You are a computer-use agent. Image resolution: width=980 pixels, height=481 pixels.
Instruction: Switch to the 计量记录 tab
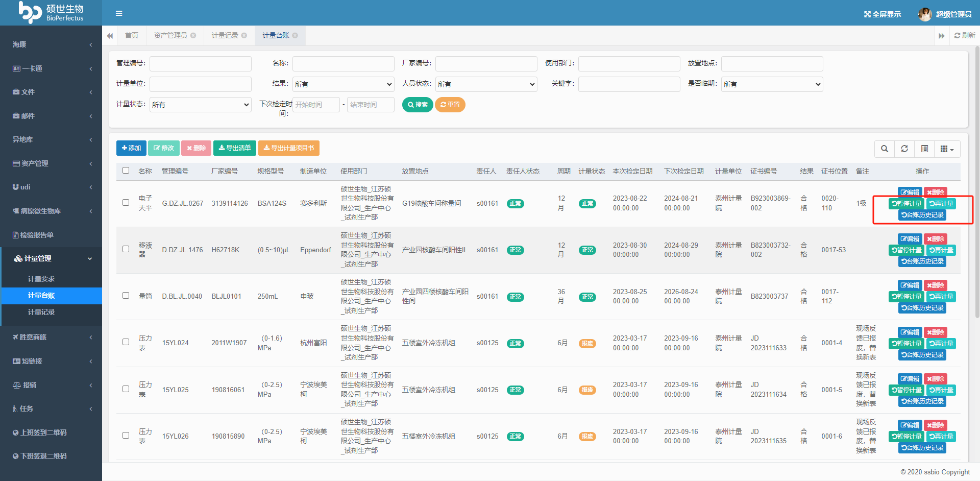225,35
